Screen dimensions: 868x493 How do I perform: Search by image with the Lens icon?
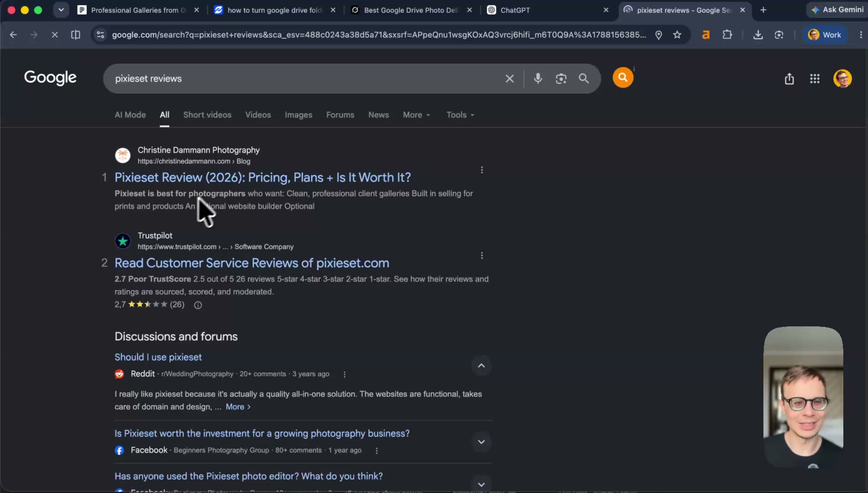click(x=561, y=79)
